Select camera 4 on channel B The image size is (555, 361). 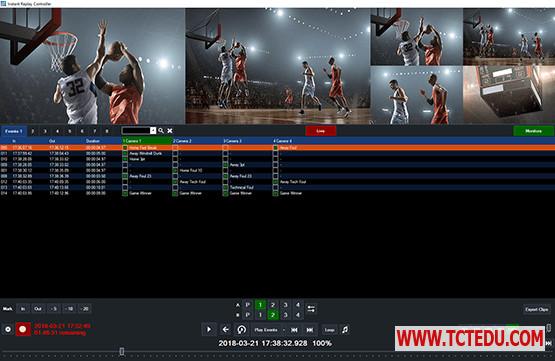point(298,315)
